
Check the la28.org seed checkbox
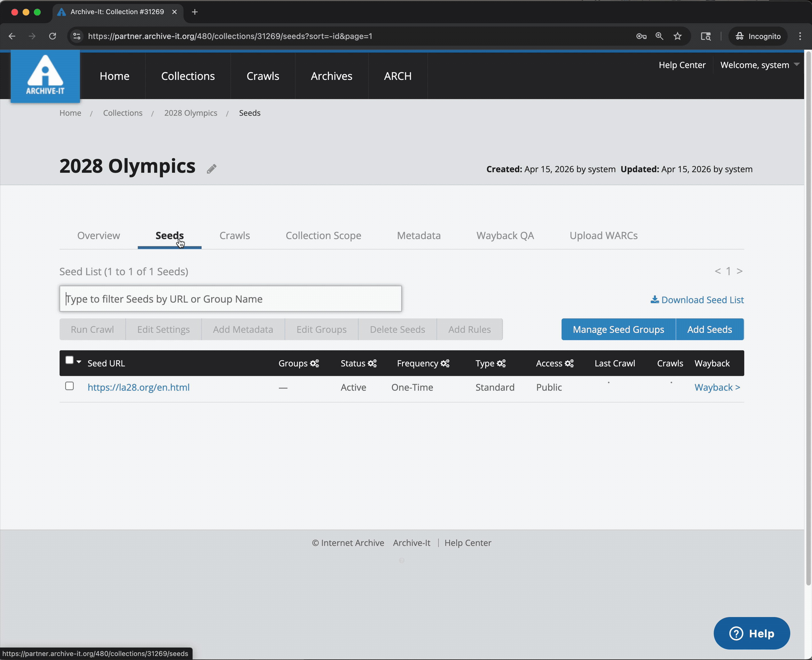click(69, 386)
